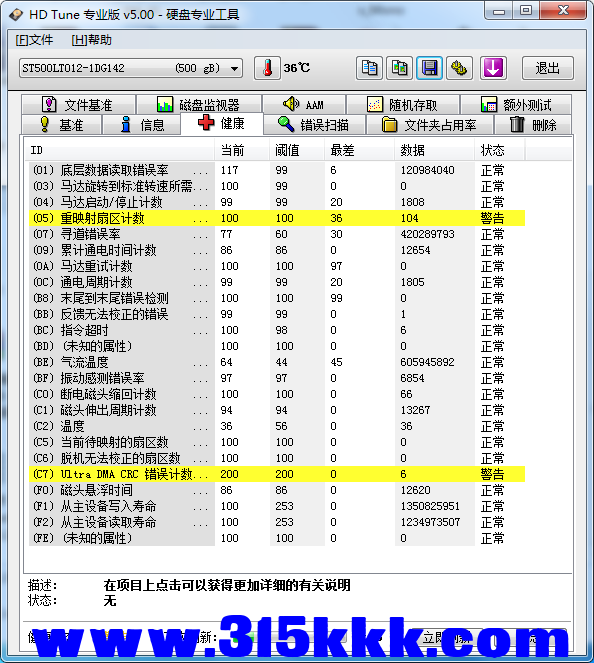Select the (BD) 未知的属性 row
594x663 pixels.
pos(277,346)
